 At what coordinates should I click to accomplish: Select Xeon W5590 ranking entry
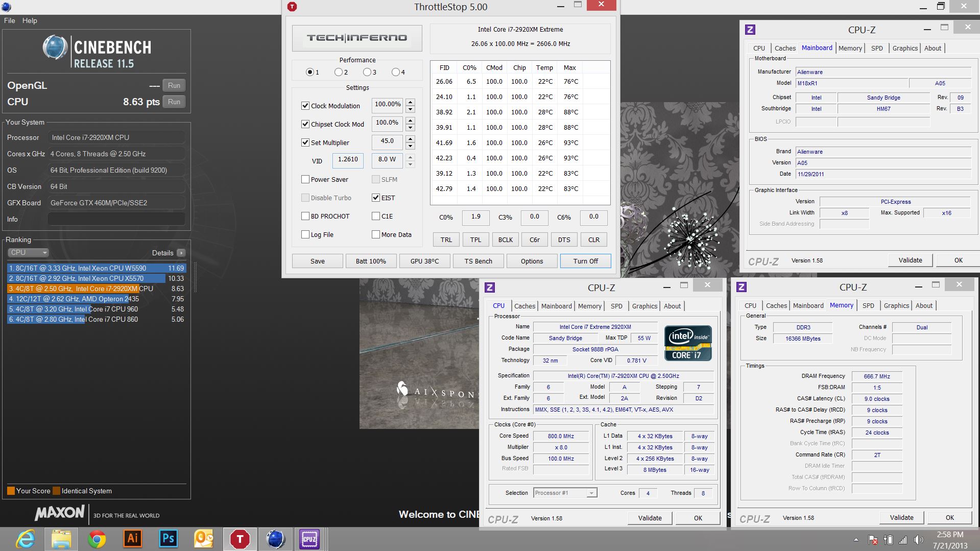(97, 268)
